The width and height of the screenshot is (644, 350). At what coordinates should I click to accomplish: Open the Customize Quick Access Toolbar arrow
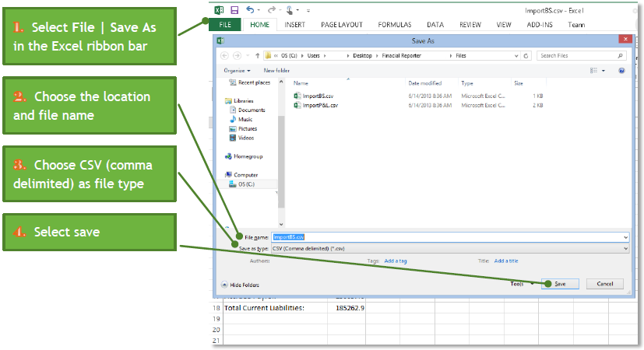pos(308,11)
